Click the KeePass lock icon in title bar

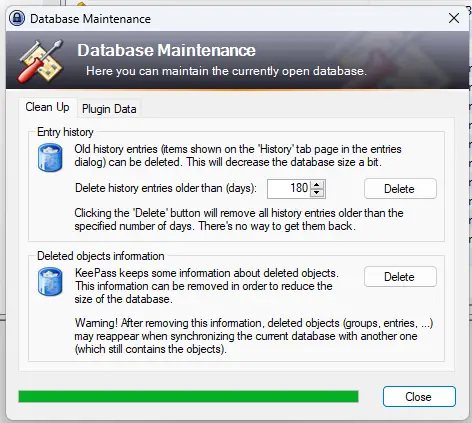pos(17,18)
